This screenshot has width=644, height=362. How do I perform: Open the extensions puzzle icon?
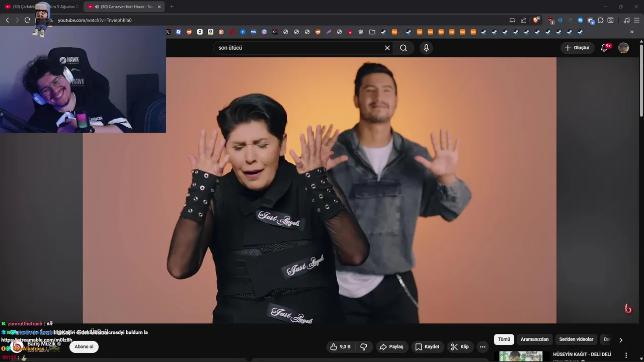pyautogui.click(x=600, y=20)
